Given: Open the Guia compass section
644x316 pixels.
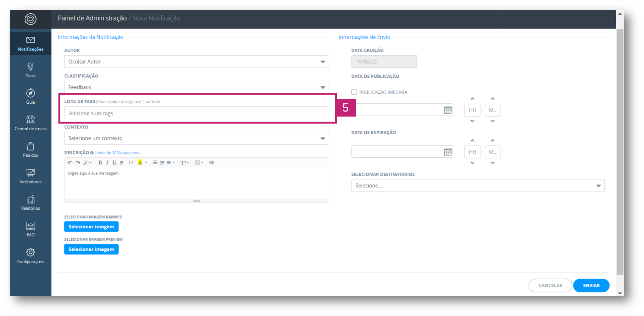Looking at the screenshot, I should (x=31, y=96).
